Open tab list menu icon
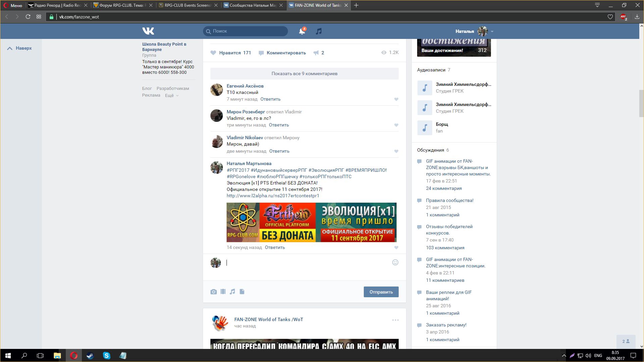 (x=597, y=5)
